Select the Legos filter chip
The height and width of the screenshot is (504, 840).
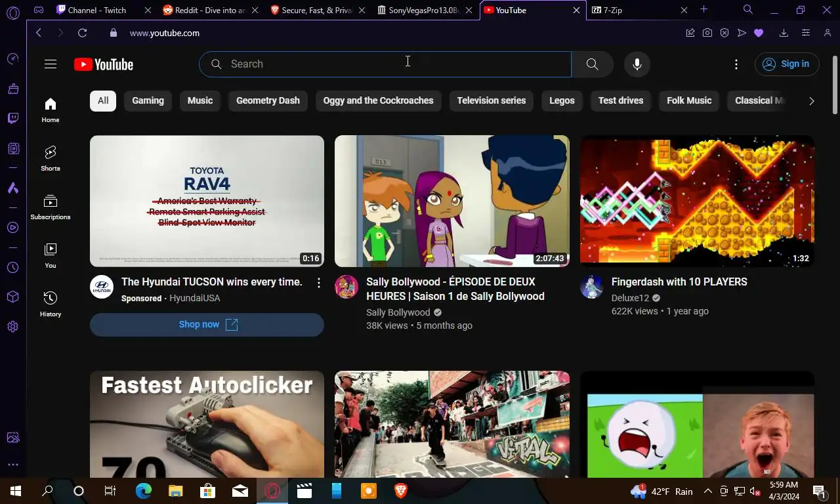[562, 100]
